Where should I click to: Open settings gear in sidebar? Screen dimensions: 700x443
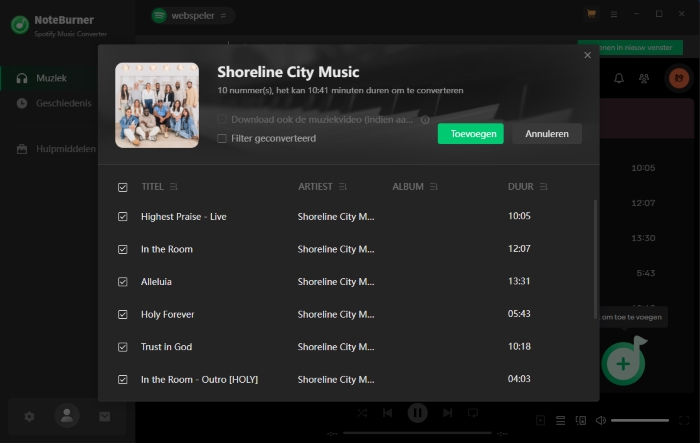[x=29, y=417]
